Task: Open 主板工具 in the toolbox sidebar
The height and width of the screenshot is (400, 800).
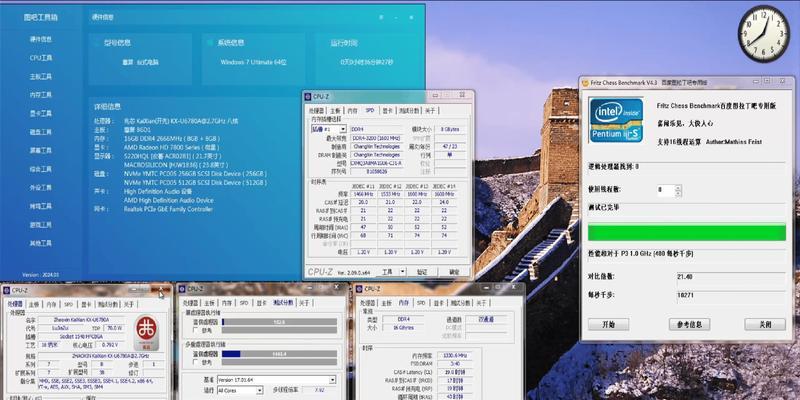Action: click(40, 77)
